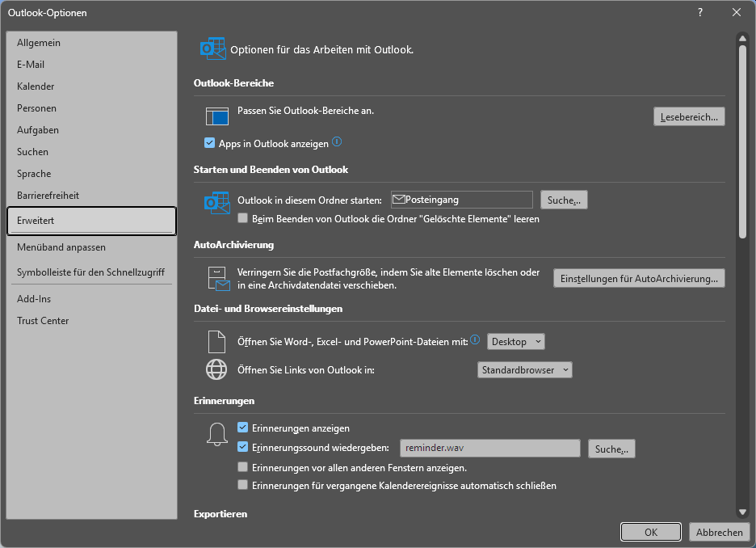Open Einstellungen für AutoArchivierung...
756x548 pixels.
(x=639, y=278)
